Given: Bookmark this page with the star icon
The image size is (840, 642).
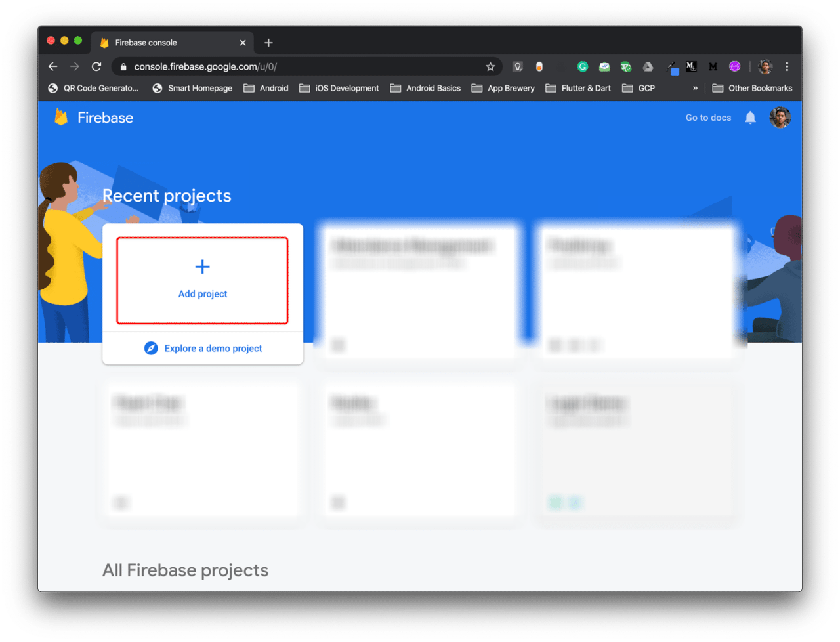Looking at the screenshot, I should [x=490, y=66].
